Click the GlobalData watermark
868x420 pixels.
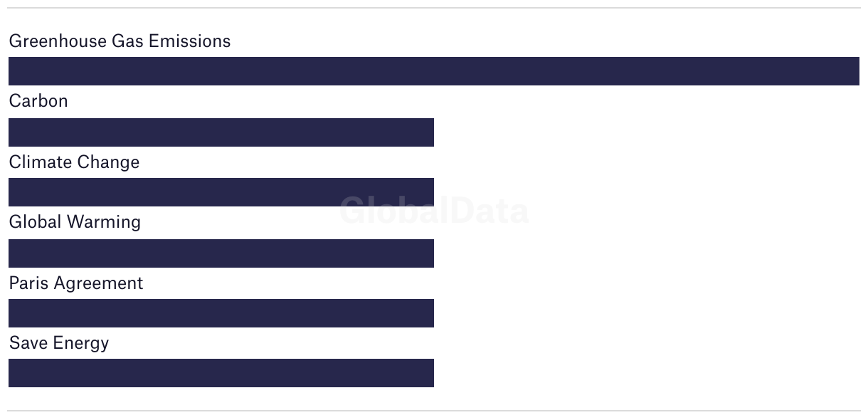tap(434, 211)
